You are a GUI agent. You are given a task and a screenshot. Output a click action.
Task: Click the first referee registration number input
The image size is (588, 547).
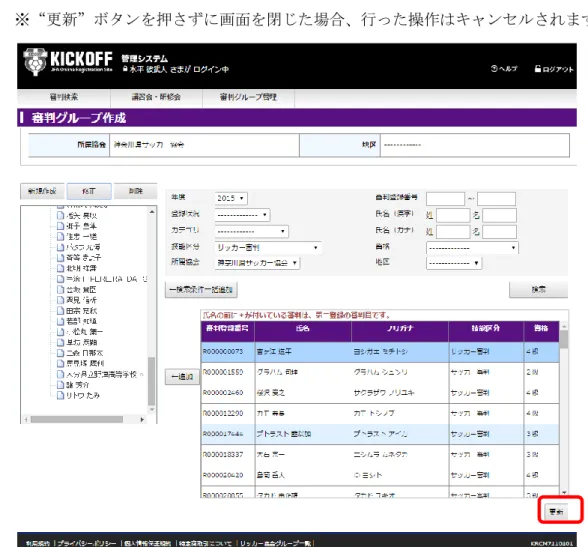(x=446, y=199)
